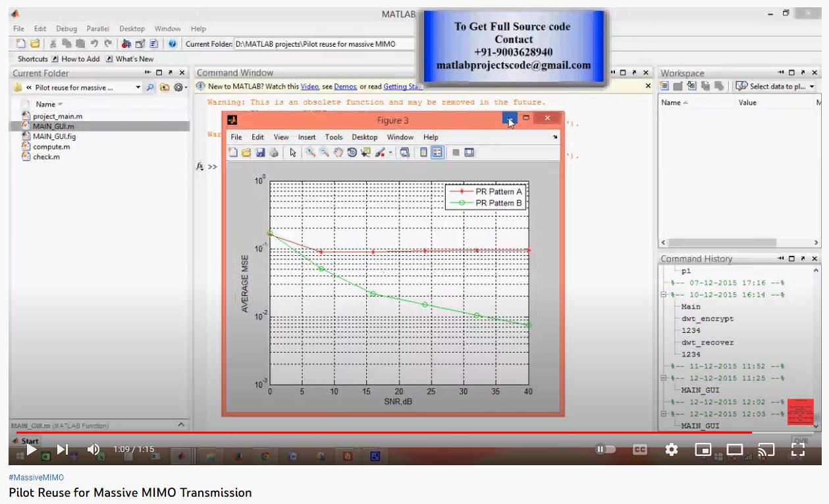The height and width of the screenshot is (504, 829).
Task: Open GUIDE icon in MATLAB toolbar
Action: 140,44
